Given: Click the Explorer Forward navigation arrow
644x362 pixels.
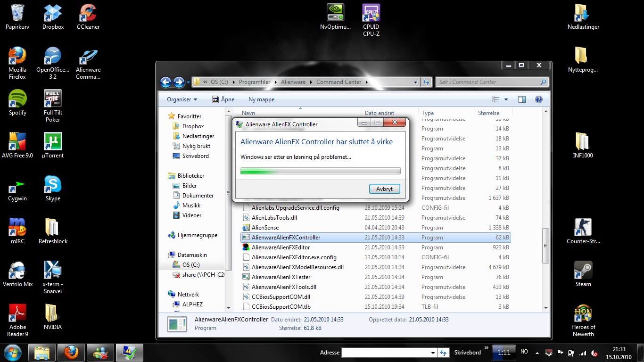Looking at the screenshot, I should point(179,82).
